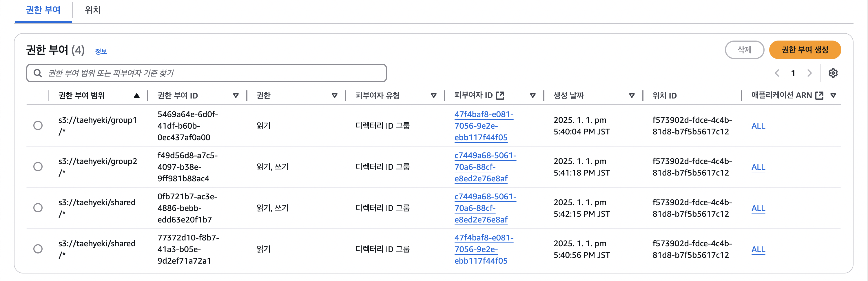Screen dimensions: 868x281
Task: Sort by 생성 날짜 column arrow
Action: pos(632,96)
